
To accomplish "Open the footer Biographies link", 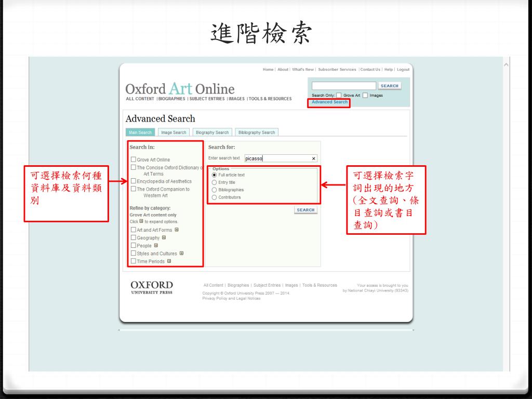I will click(x=238, y=285).
